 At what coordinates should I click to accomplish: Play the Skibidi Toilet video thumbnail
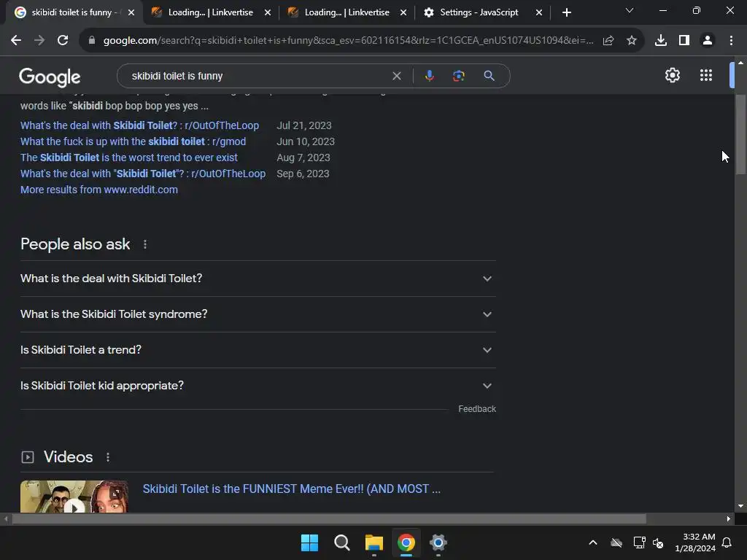point(74,497)
